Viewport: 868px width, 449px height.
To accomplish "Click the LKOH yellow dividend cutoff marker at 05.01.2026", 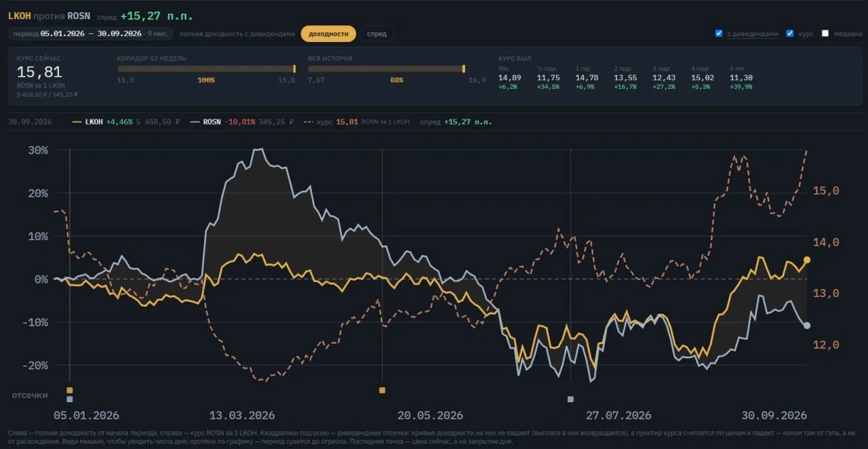I will pyautogui.click(x=70, y=390).
